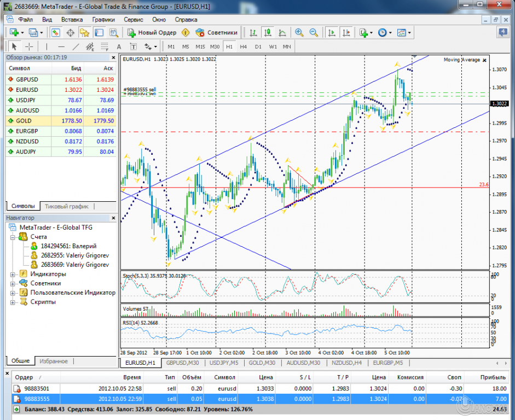
Task: Draw a horizontal line on the chart
Action: 60,47
